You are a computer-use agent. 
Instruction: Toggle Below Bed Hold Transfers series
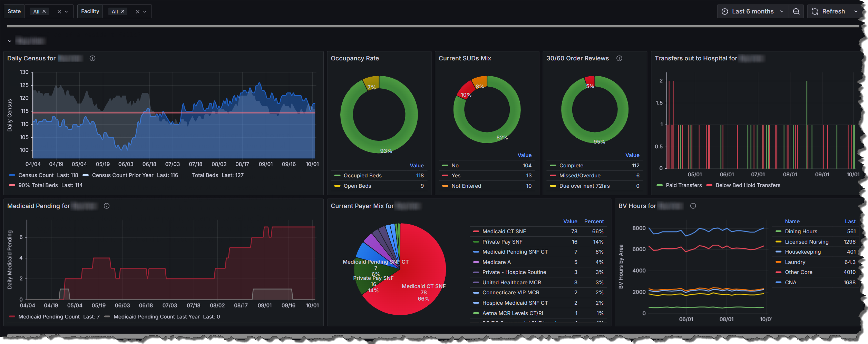[x=748, y=185]
